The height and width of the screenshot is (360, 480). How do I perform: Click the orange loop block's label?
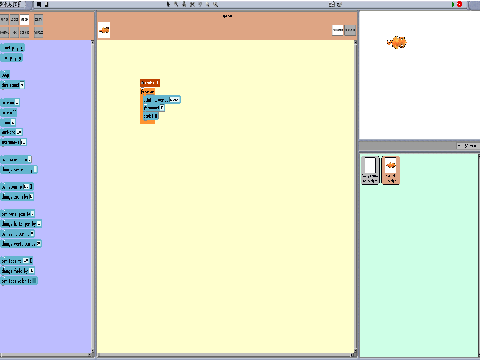147,91
